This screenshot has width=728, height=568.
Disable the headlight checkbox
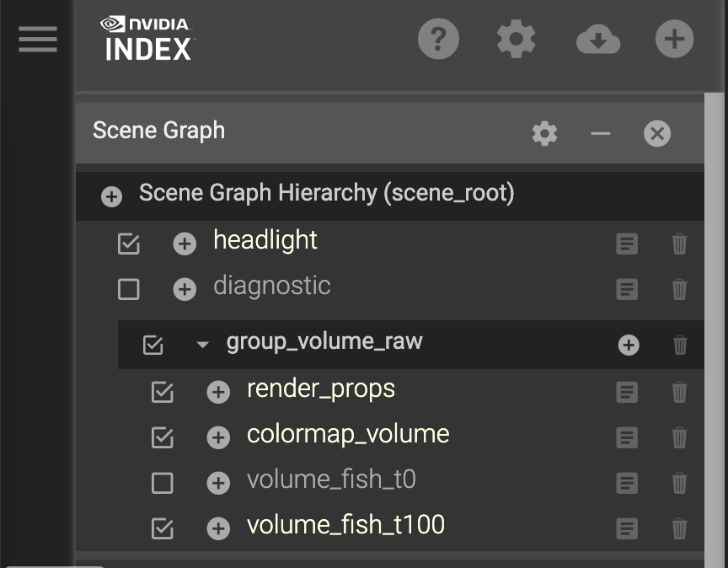pyautogui.click(x=129, y=244)
